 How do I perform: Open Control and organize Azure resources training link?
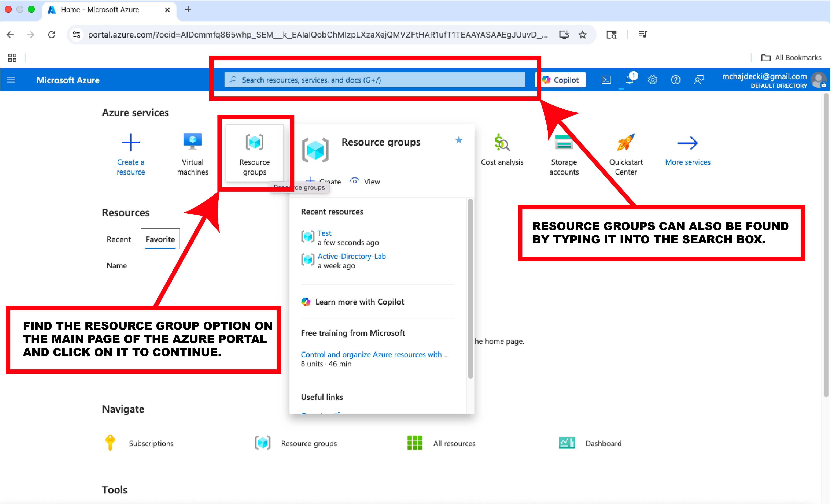coord(375,355)
